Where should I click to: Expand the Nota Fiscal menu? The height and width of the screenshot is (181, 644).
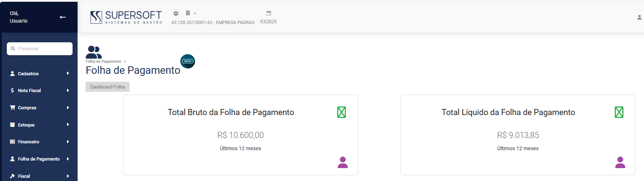click(39, 91)
